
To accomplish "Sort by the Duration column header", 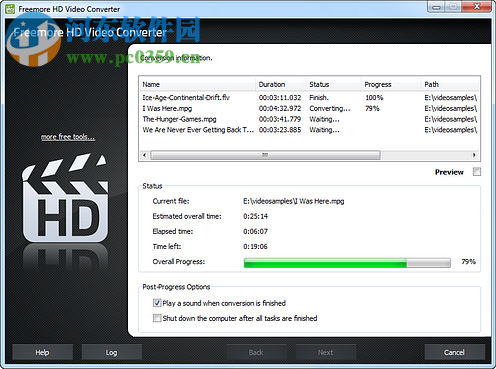I will coord(281,84).
